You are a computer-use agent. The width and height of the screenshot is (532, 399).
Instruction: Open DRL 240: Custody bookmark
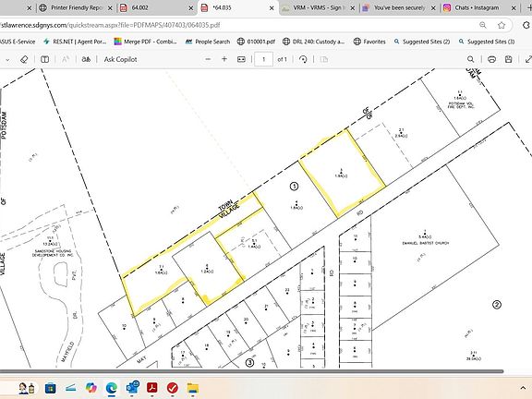click(x=314, y=42)
